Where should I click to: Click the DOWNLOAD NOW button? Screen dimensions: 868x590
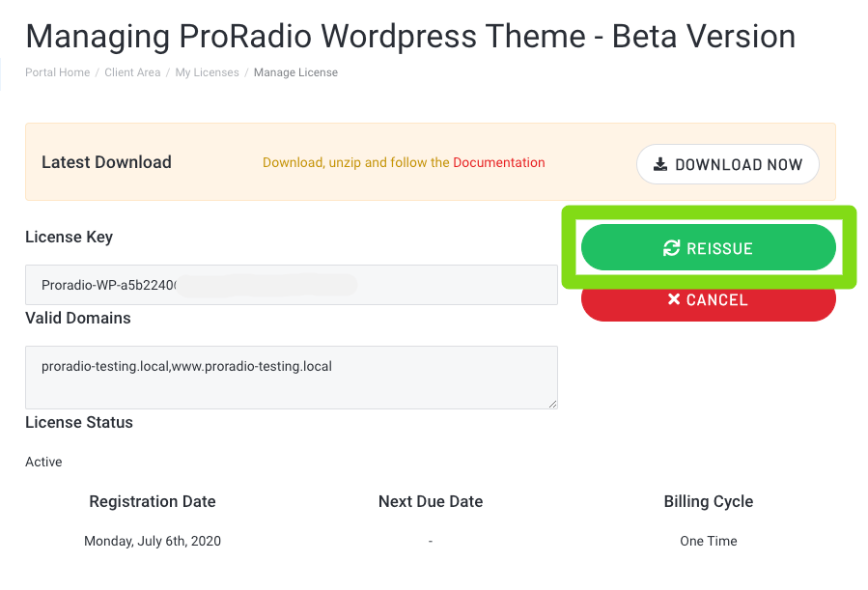(727, 164)
